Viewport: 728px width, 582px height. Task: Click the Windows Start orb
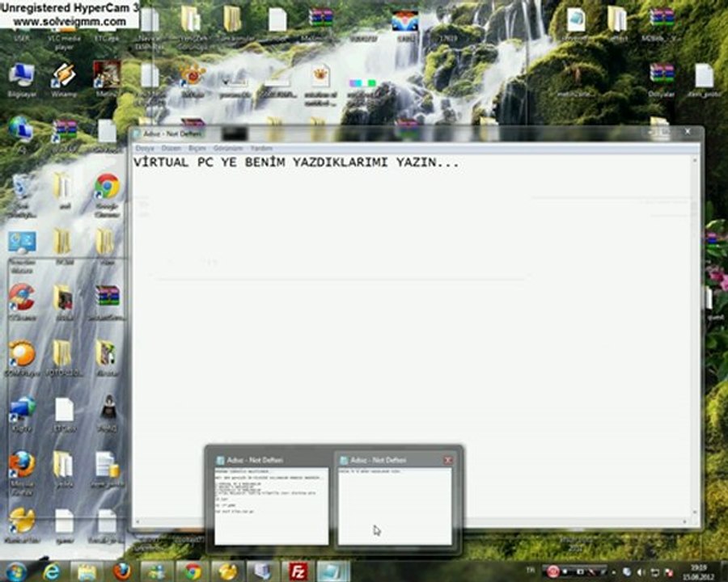click(x=16, y=571)
